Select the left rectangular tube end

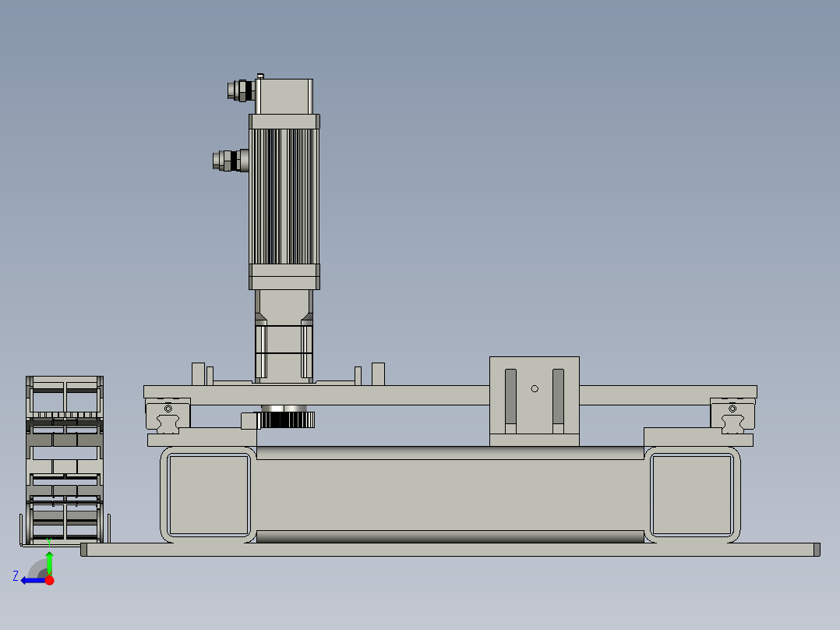pos(208,495)
